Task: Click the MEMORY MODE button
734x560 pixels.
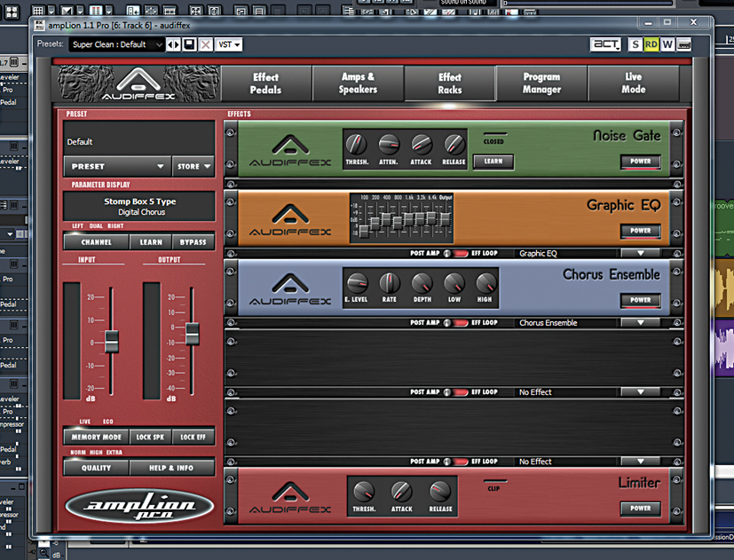Action: (97, 437)
